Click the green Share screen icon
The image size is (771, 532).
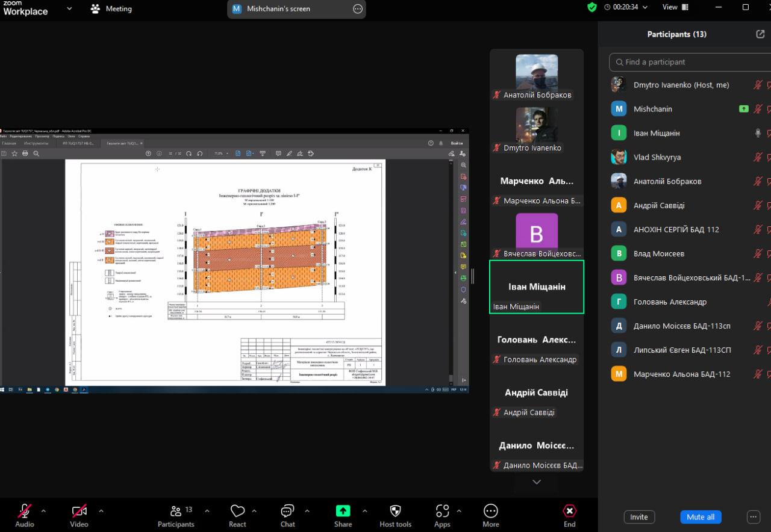[x=343, y=512]
